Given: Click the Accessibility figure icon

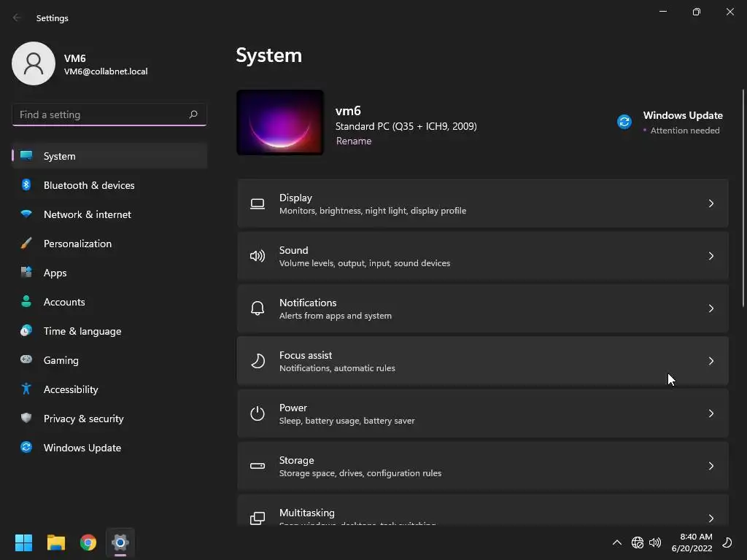Looking at the screenshot, I should (x=26, y=389).
